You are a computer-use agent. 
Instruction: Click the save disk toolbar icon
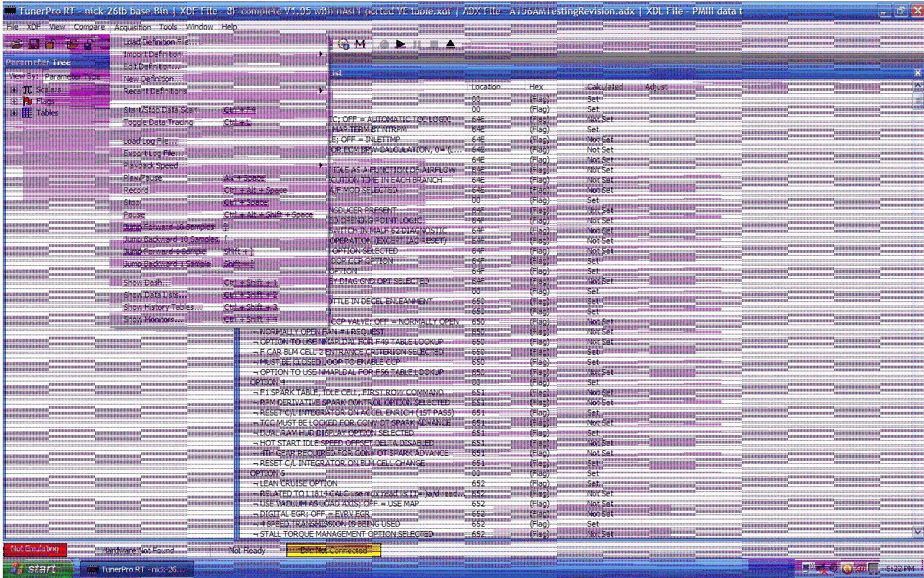[33, 45]
